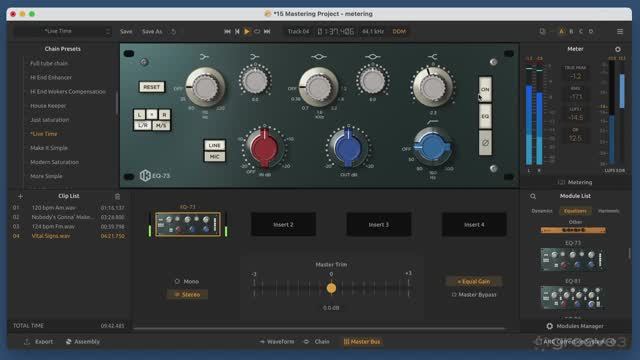Screen dimensions: 640x360
Task: Adjust the low shelf frequency knob
Action: pos(205,87)
